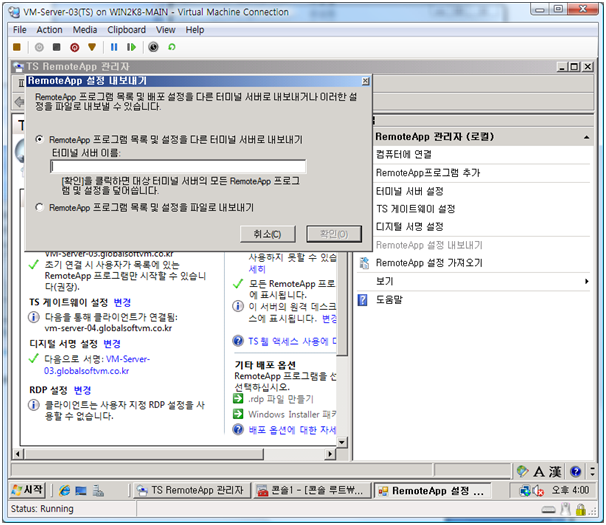This screenshot has width=606, height=525.
Task: Click the 시작 Start button
Action: [27, 490]
